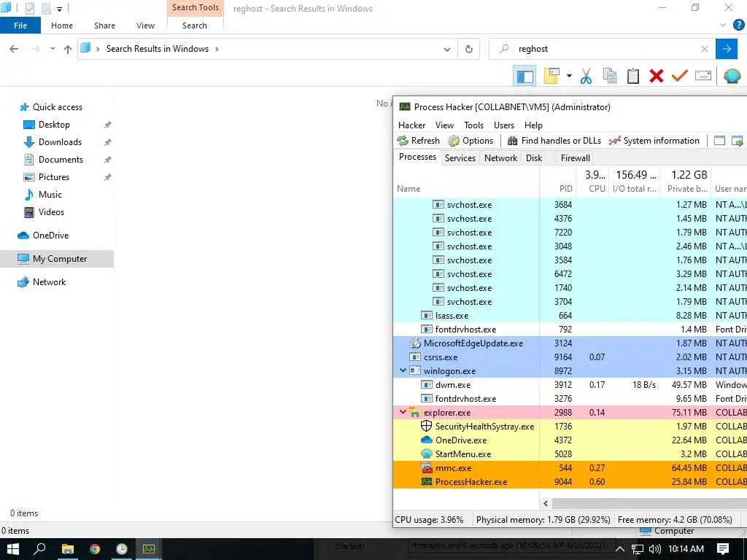Select the OneDrive.exe process row
This screenshot has height=560, width=747.
[x=570, y=440]
